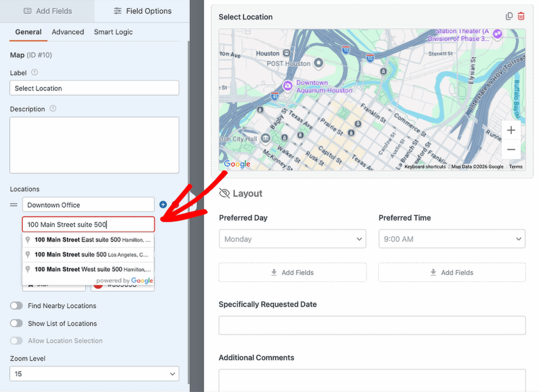Viewport: 540px width, 392px height.
Task: Zoom out on the map with minus button
Action: (510, 150)
